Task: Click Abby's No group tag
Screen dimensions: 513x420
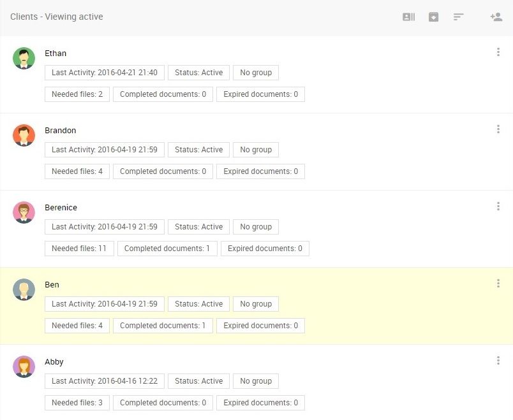Action: point(256,381)
